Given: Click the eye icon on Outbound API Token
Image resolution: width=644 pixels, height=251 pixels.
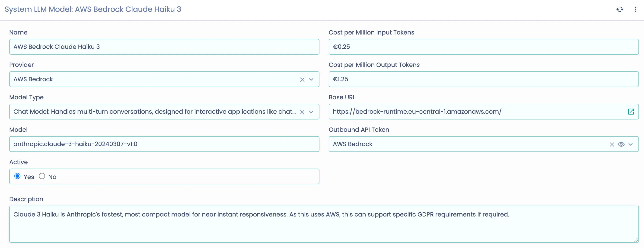Looking at the screenshot, I should pos(621,145).
